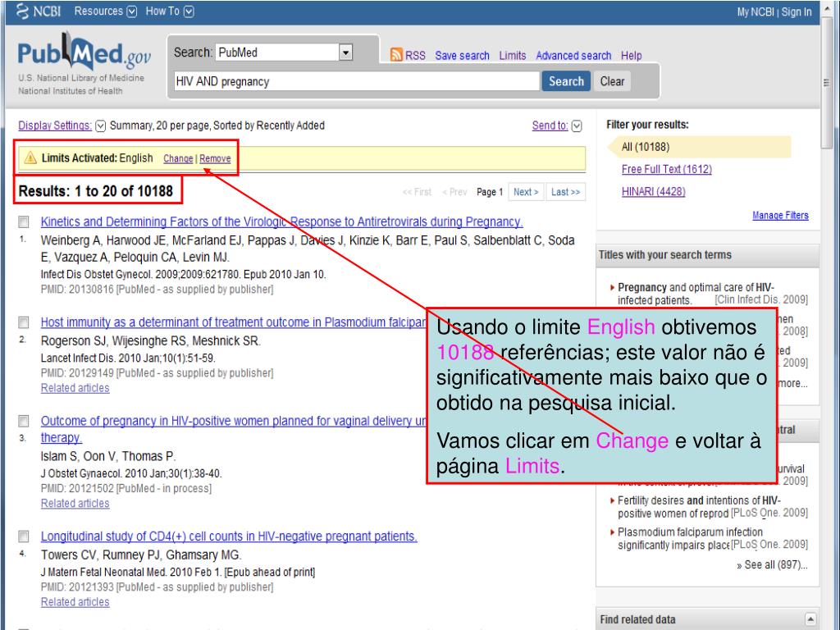Collapse the Find related data panel
The width and height of the screenshot is (840, 630).
point(810,619)
